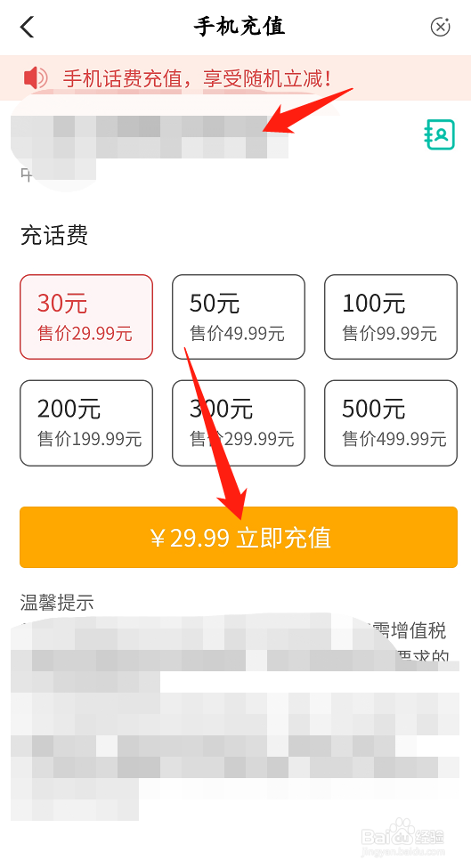Image resolution: width=471 pixels, height=868 pixels.
Task: Tap the 售价99.99元 price text
Action: pyautogui.click(x=390, y=333)
